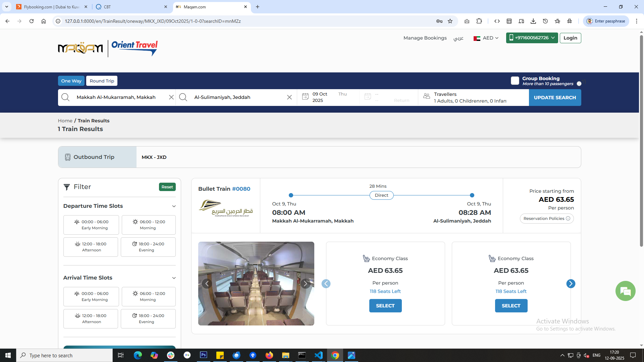Viewport: 644px width, 362px height.
Task: Switch to Round Trip tab
Action: click(x=102, y=81)
